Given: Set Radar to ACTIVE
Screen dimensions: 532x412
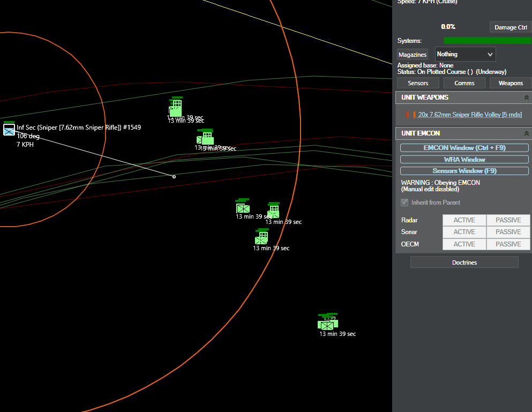Looking at the screenshot, I should point(464,220).
